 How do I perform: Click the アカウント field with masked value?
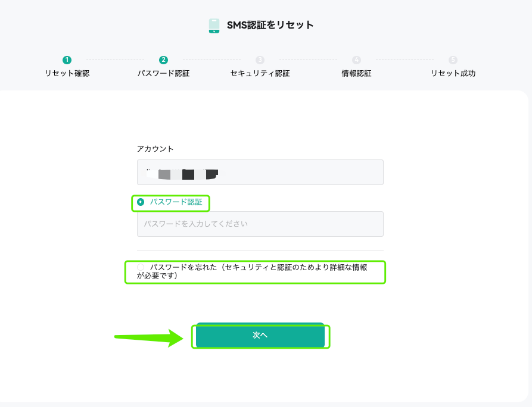tap(260, 172)
